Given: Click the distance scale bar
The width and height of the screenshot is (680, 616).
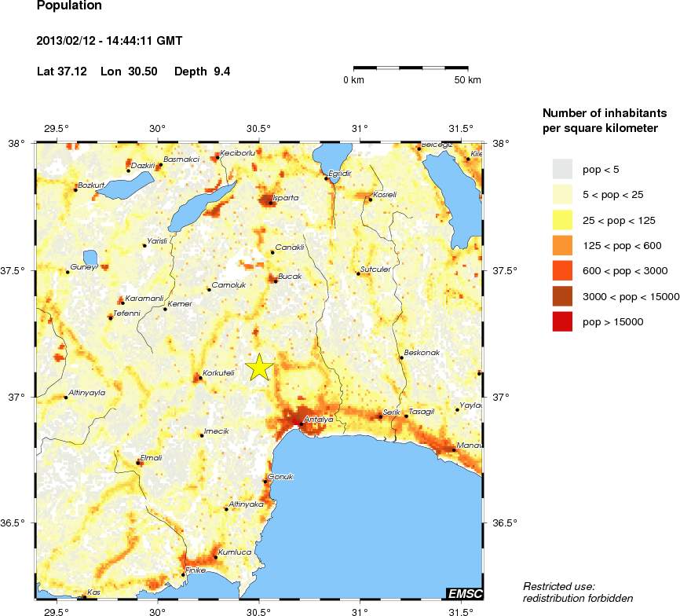Looking at the screenshot, I should click(x=411, y=68).
